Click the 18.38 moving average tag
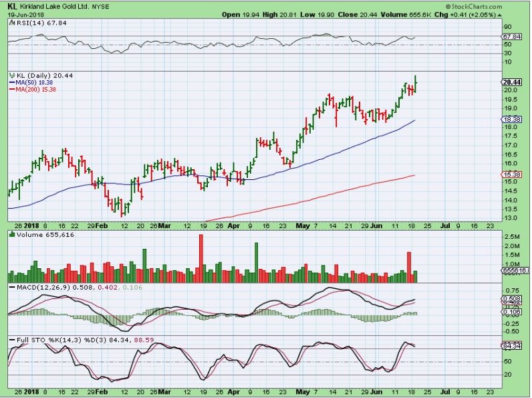 [x=512, y=119]
